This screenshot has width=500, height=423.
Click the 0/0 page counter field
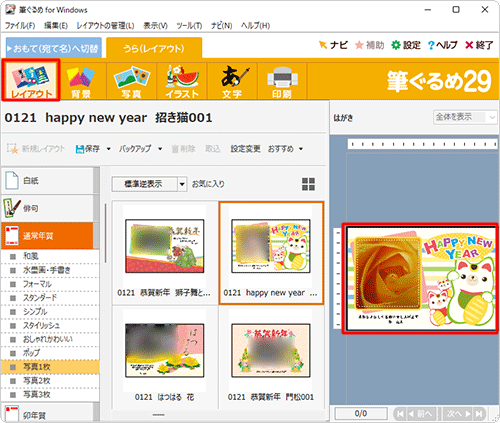361,414
